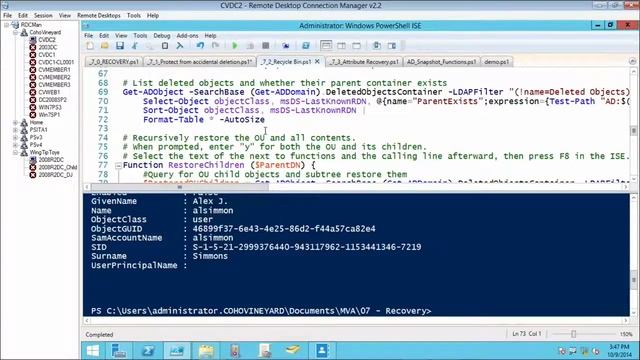
Task: Expand the PSv4 group
Action: (16, 145)
